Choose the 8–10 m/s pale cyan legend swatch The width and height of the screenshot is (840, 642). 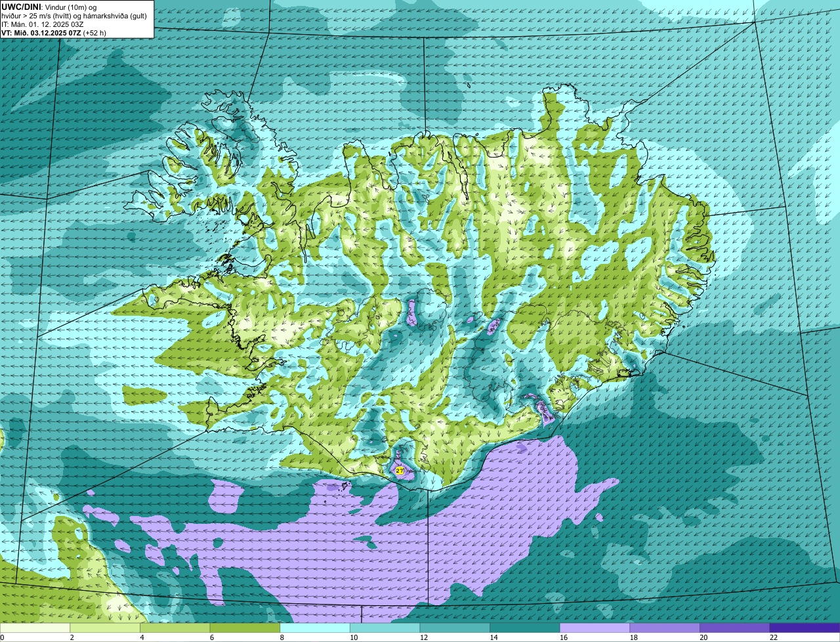click(315, 628)
